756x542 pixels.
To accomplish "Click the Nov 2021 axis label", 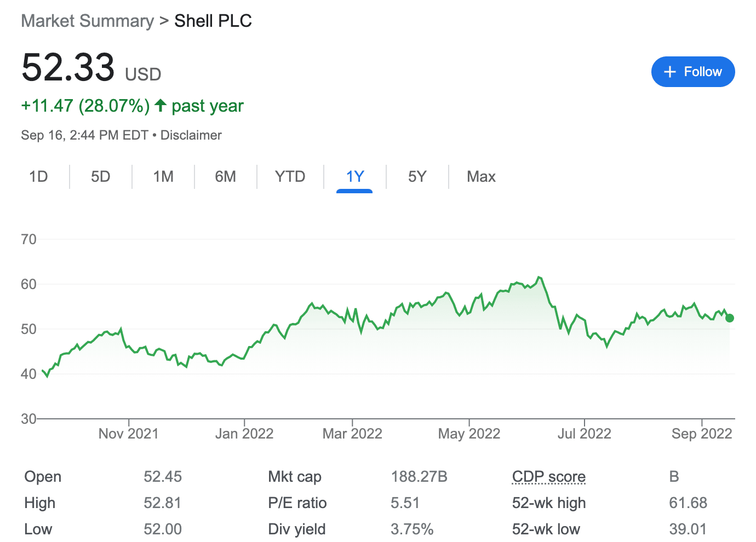I will click(128, 434).
